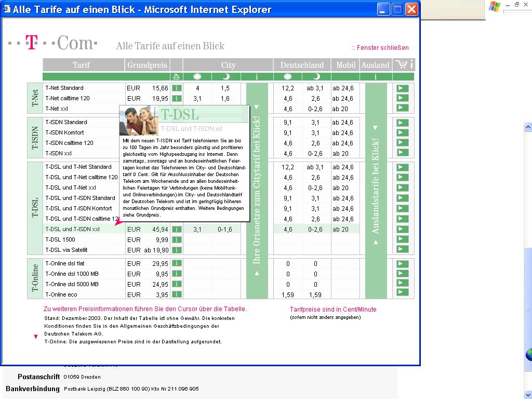The image size is (532, 415).
Task: Click info icon for T-Net calltime 120
Action: pyautogui.click(x=177, y=98)
